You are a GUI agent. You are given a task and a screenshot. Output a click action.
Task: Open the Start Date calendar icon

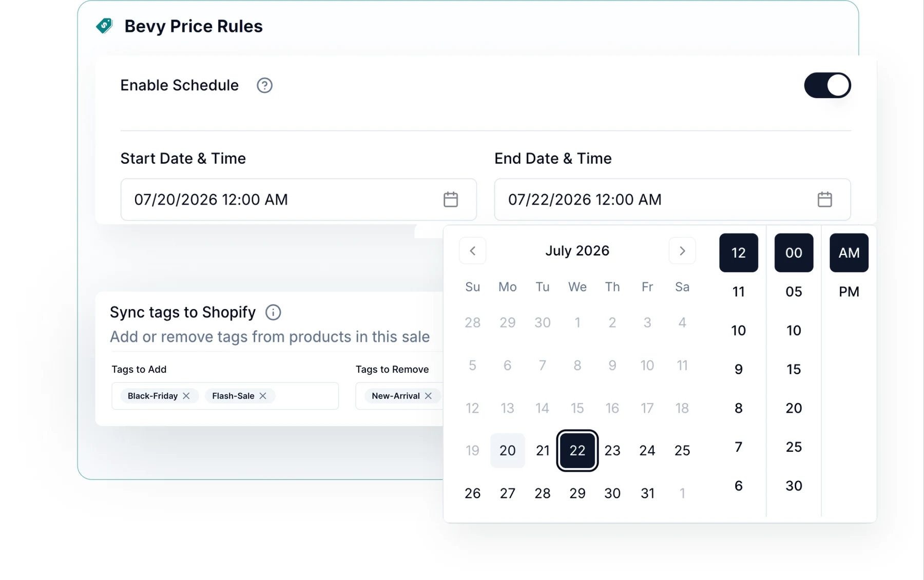click(451, 200)
